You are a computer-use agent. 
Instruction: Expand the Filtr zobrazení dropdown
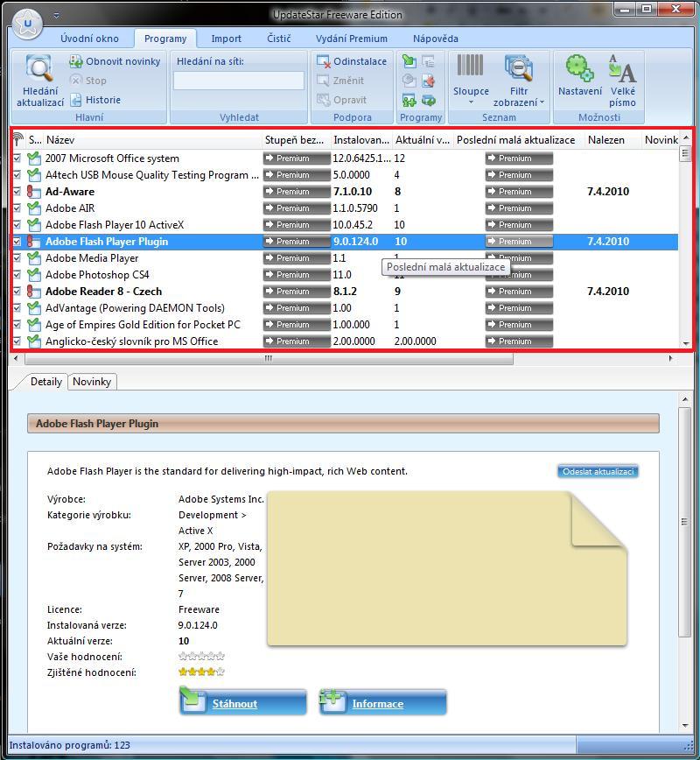pyautogui.click(x=518, y=80)
